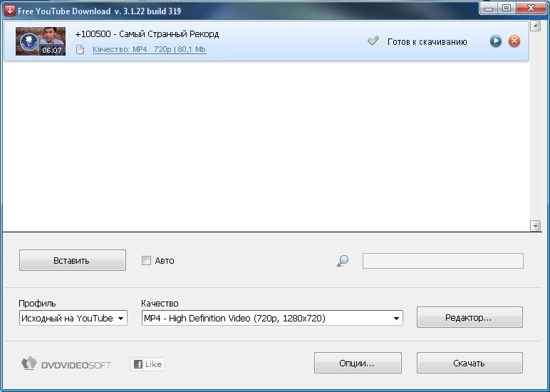Click the Facebook Like button

point(147,364)
